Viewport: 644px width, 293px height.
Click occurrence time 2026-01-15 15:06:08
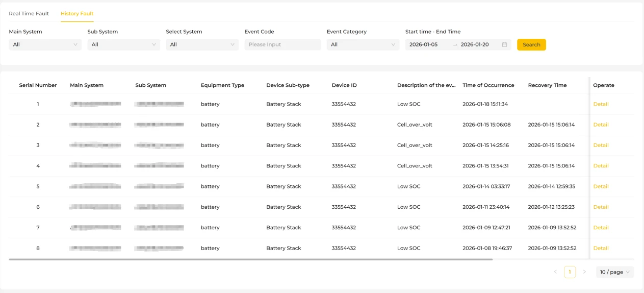[x=486, y=125]
